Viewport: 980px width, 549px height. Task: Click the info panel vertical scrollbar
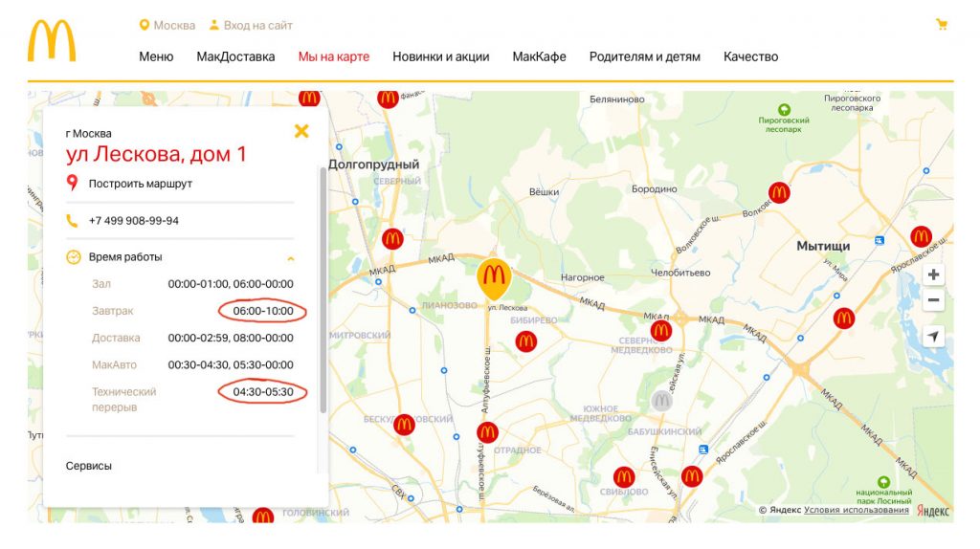(x=323, y=290)
